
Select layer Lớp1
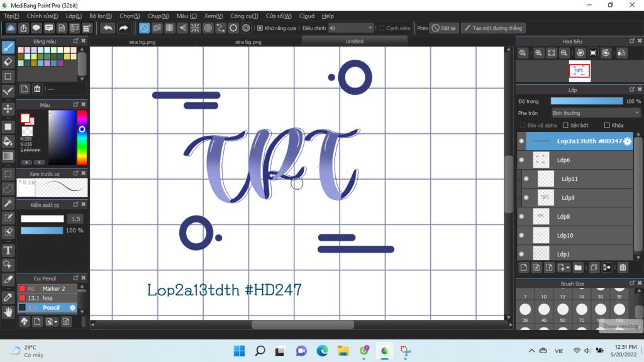point(575,253)
